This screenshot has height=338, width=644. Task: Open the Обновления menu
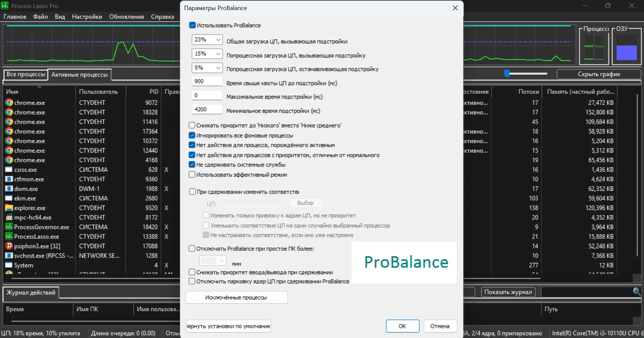(126, 17)
